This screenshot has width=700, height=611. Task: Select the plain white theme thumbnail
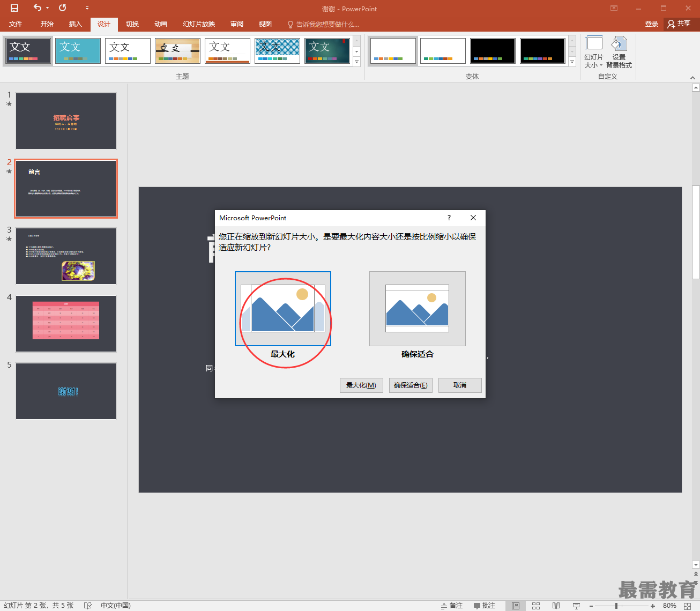coord(128,51)
